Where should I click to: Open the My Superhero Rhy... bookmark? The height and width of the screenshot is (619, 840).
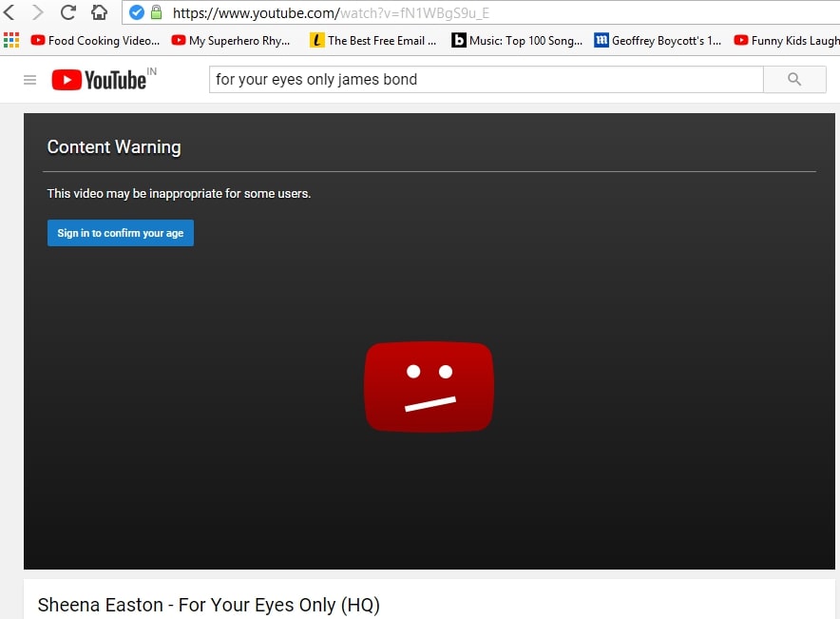pyautogui.click(x=231, y=41)
